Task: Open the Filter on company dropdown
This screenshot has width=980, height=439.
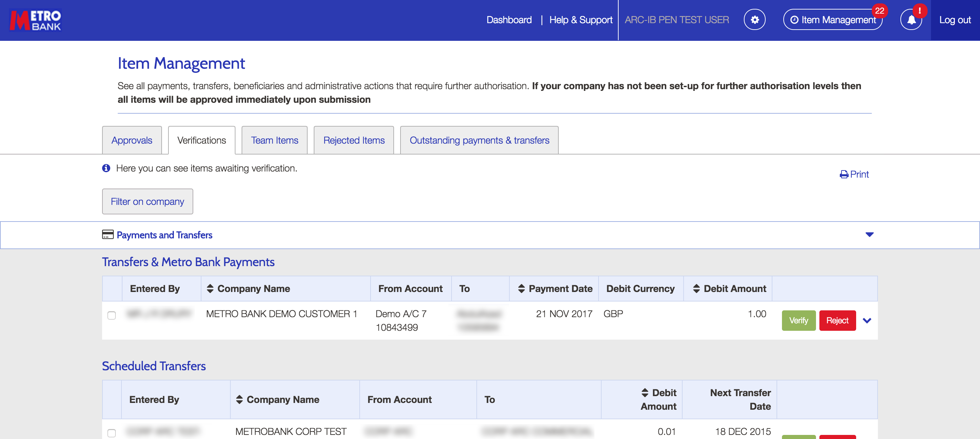Action: click(147, 201)
